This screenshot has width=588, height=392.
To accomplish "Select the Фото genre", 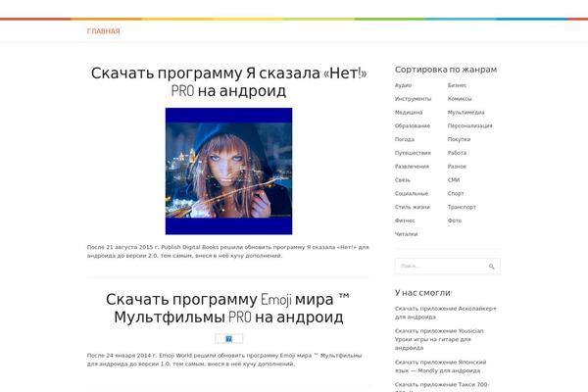I will [x=455, y=220].
